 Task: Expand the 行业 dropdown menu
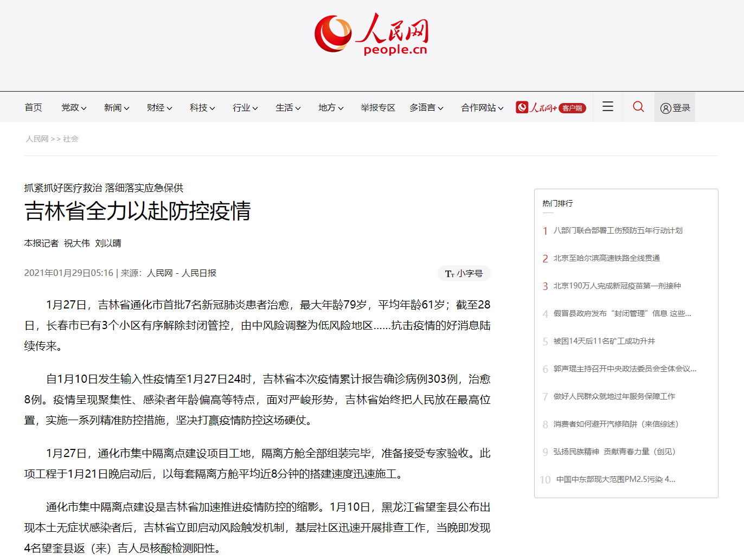pos(245,107)
